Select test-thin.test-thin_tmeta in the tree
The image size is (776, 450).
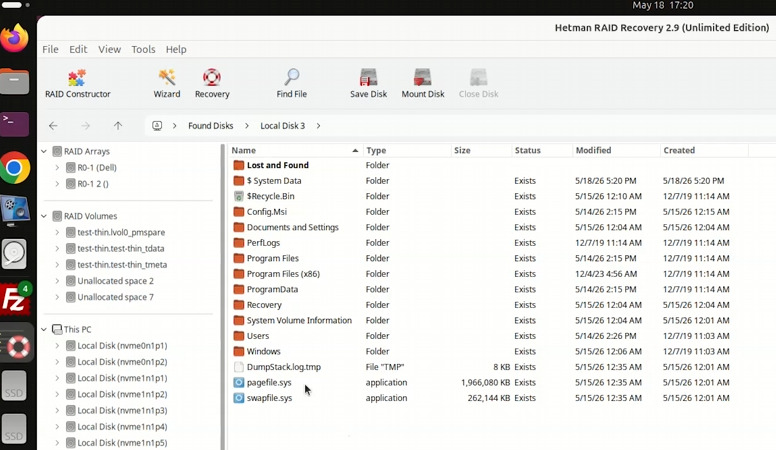click(122, 264)
